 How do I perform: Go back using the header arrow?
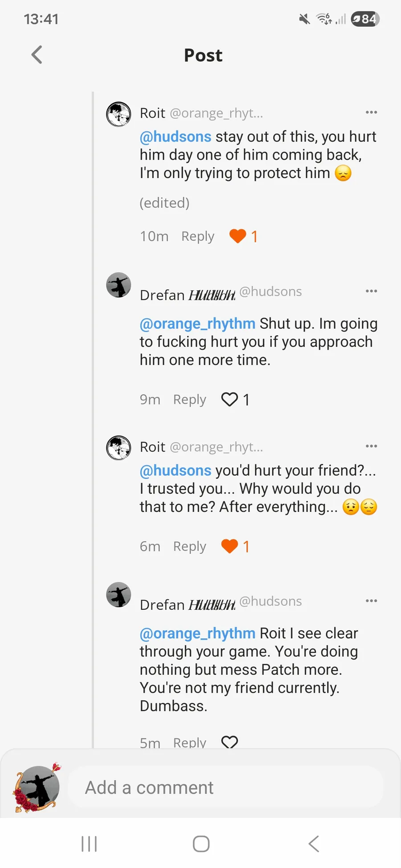pos(37,55)
